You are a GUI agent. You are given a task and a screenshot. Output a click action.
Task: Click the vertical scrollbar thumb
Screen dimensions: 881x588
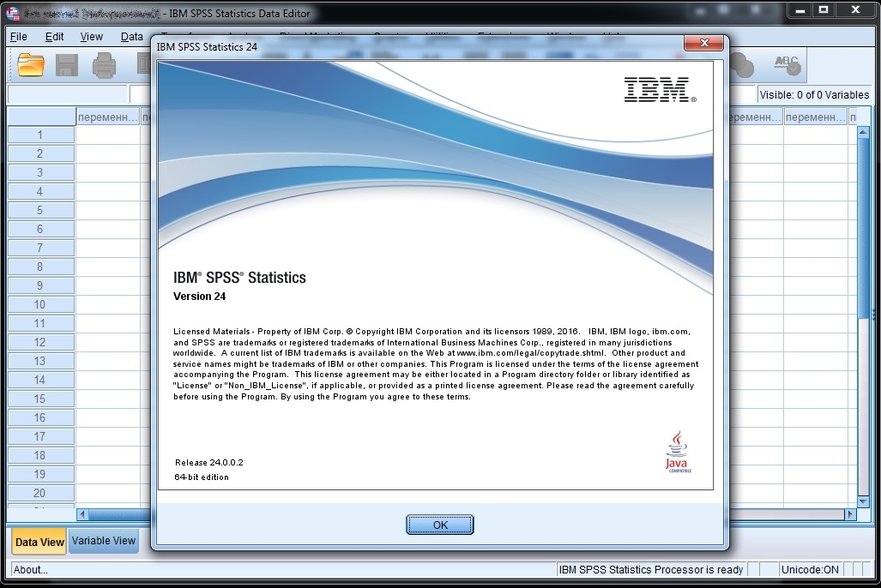864,229
